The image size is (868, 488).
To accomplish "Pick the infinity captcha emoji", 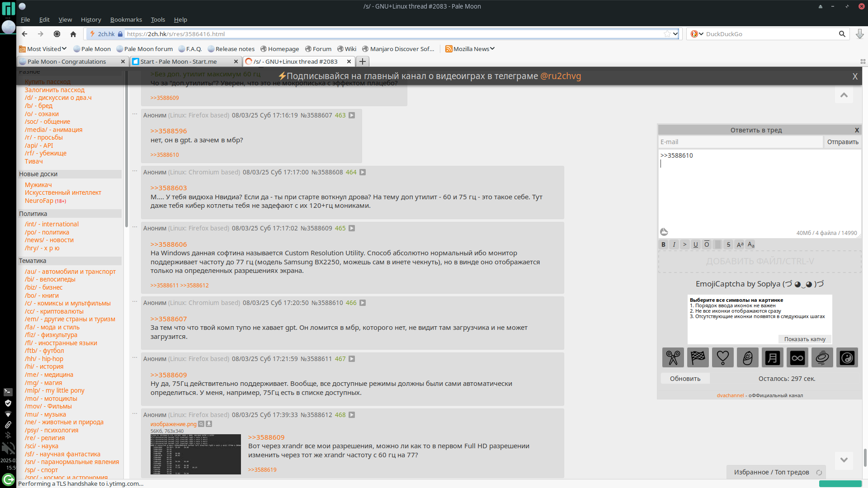I will (797, 357).
